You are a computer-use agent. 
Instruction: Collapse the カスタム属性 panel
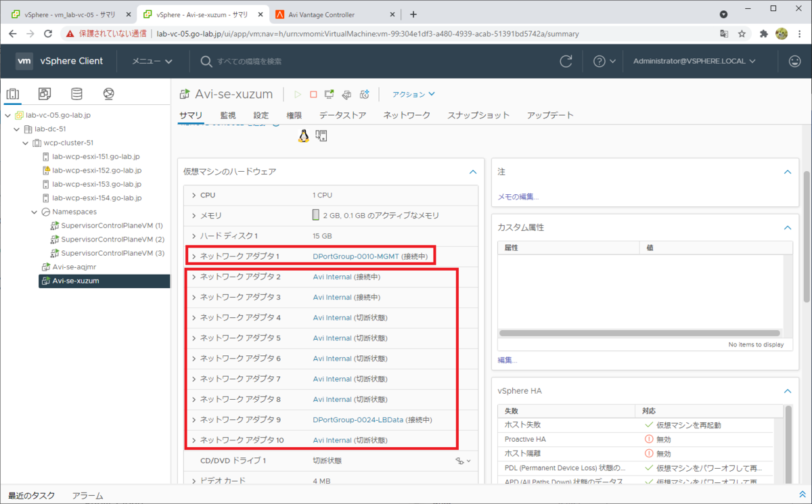click(787, 227)
